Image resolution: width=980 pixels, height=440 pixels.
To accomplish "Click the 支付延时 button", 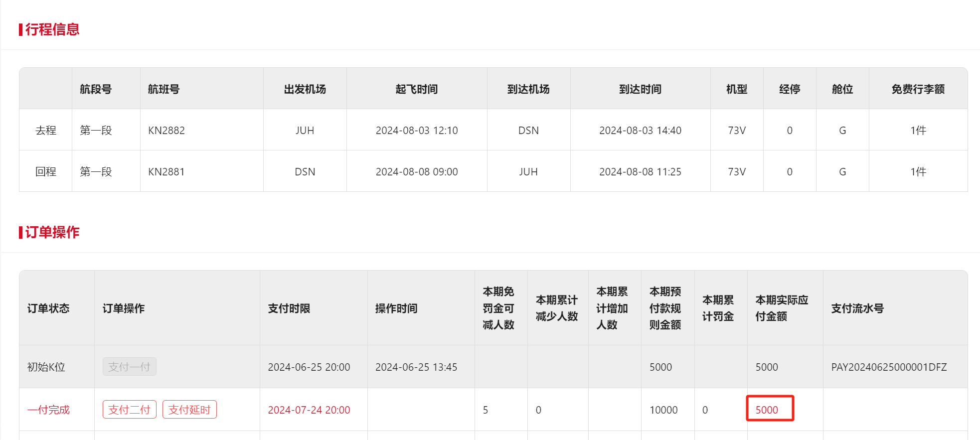I will coord(189,410).
